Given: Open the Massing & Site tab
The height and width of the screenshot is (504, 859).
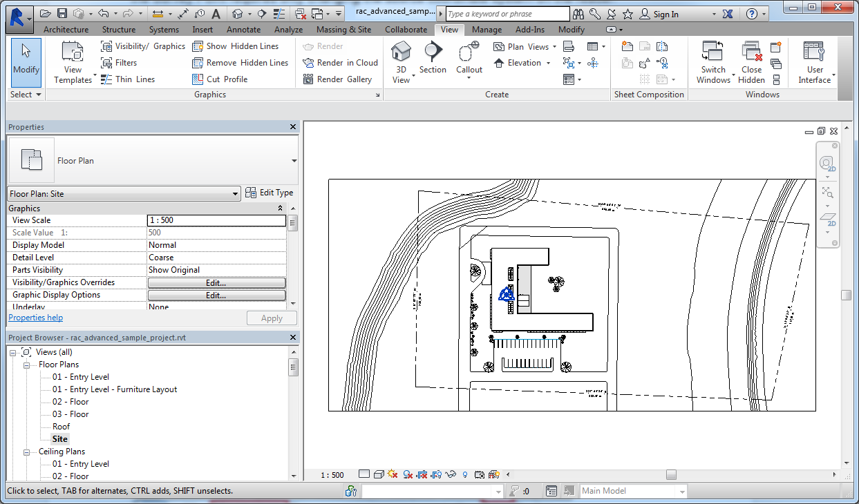Looking at the screenshot, I should (344, 30).
